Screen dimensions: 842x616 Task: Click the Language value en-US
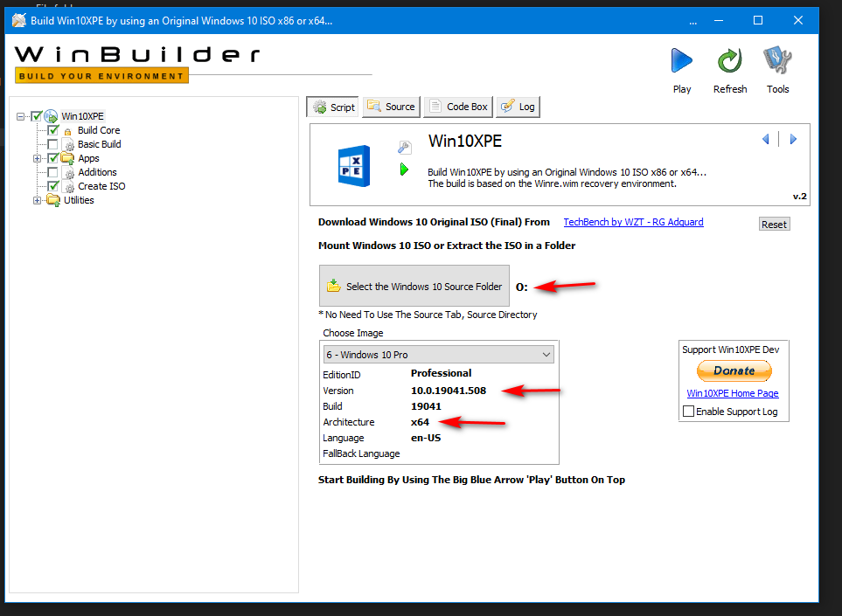[x=426, y=438]
